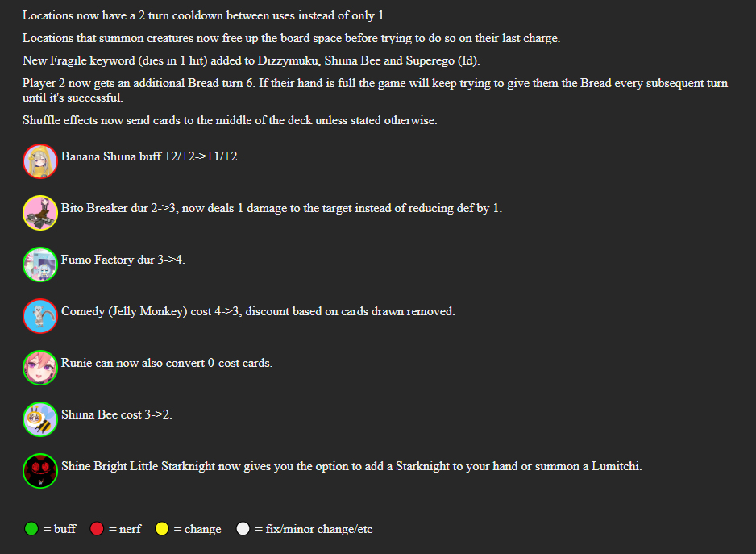Click the Shuffle effects note line
The image size is (756, 554).
230,120
